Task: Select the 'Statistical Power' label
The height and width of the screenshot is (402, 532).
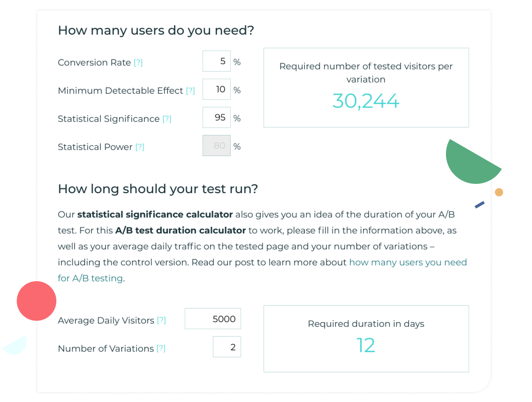Action: [x=95, y=147]
